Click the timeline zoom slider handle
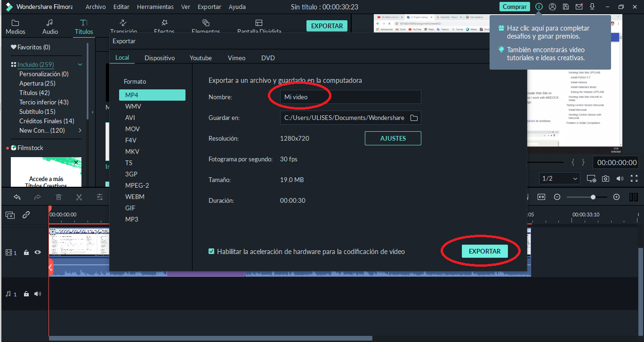This screenshot has width=644, height=342. [593, 197]
